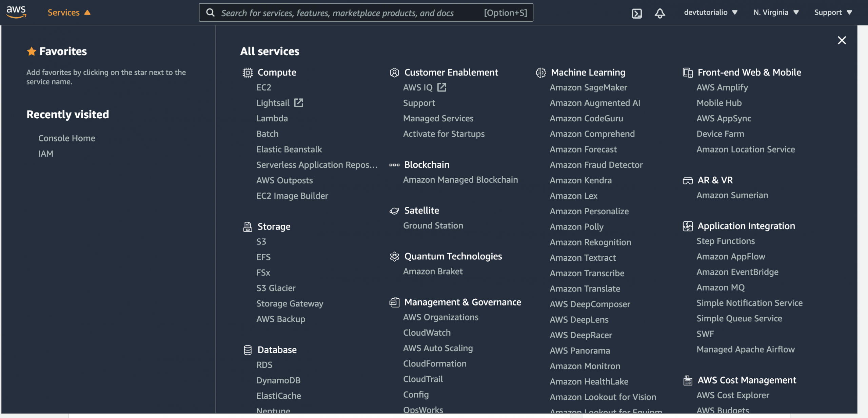Open Managed Services
This screenshot has height=418, width=868.
pyautogui.click(x=438, y=118)
